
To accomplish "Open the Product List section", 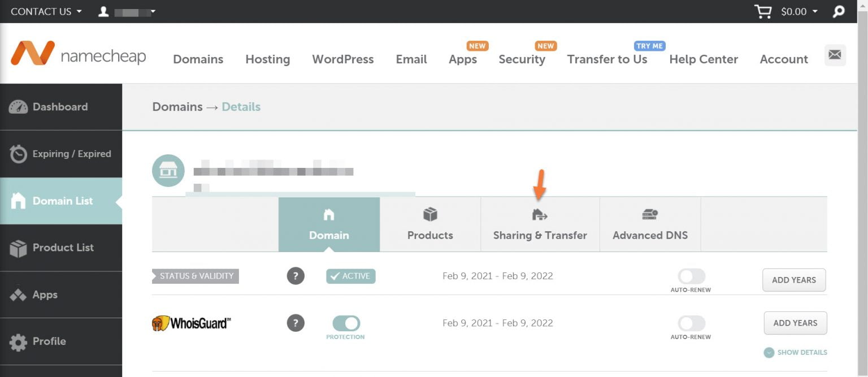I will 63,248.
